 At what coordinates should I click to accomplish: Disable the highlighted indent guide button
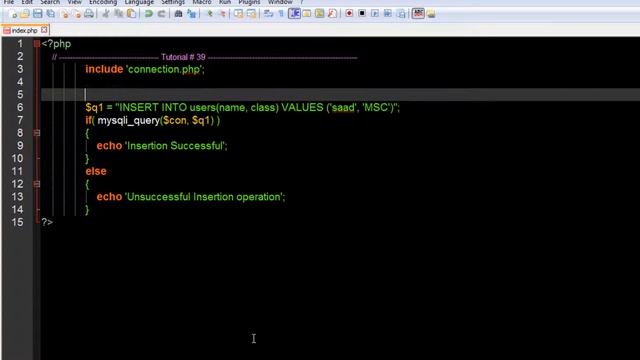coord(294,14)
